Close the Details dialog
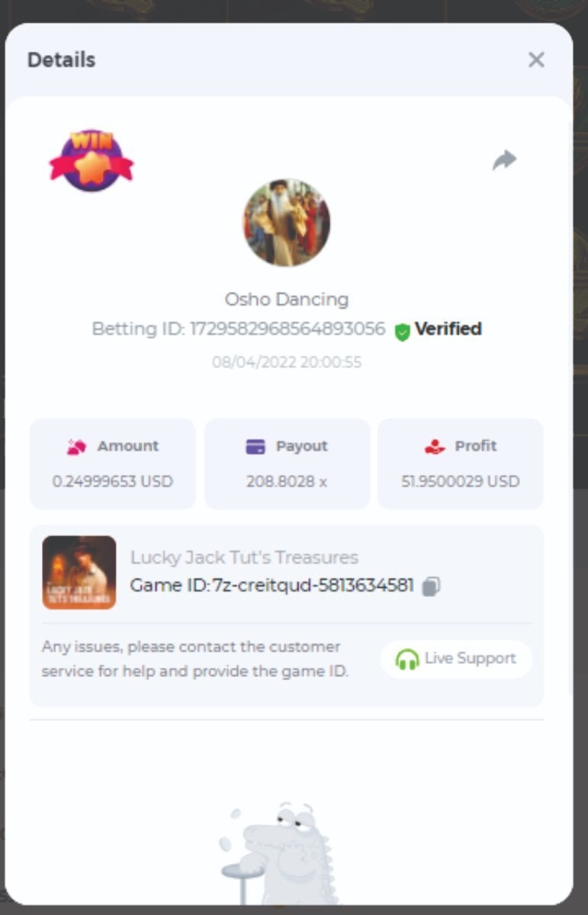Viewport: 588px width, 915px height. click(x=536, y=59)
